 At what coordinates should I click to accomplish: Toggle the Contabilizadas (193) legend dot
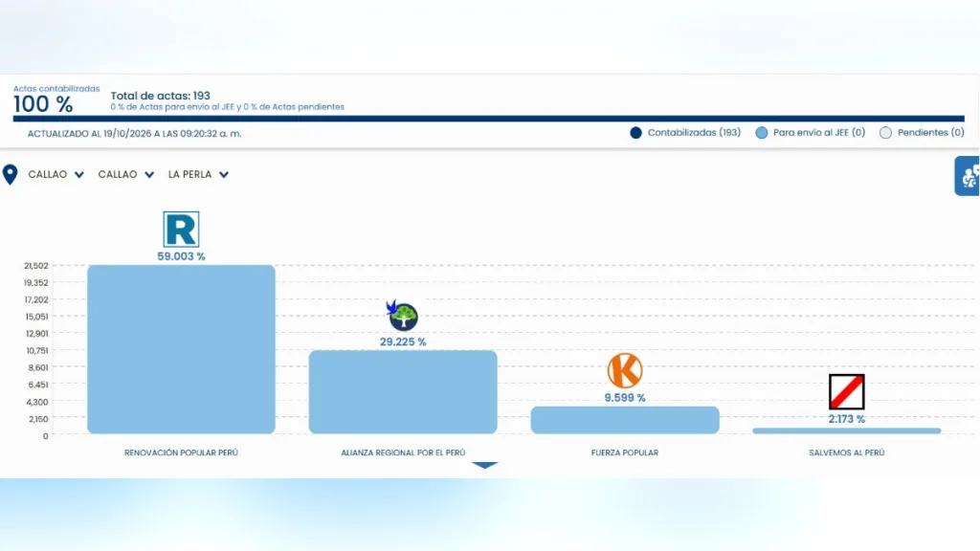[635, 132]
